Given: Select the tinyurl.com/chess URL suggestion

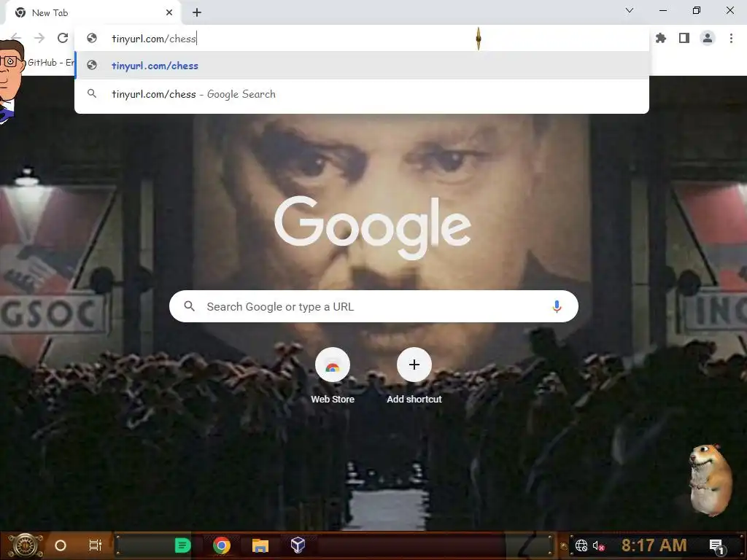Looking at the screenshot, I should coord(362,66).
